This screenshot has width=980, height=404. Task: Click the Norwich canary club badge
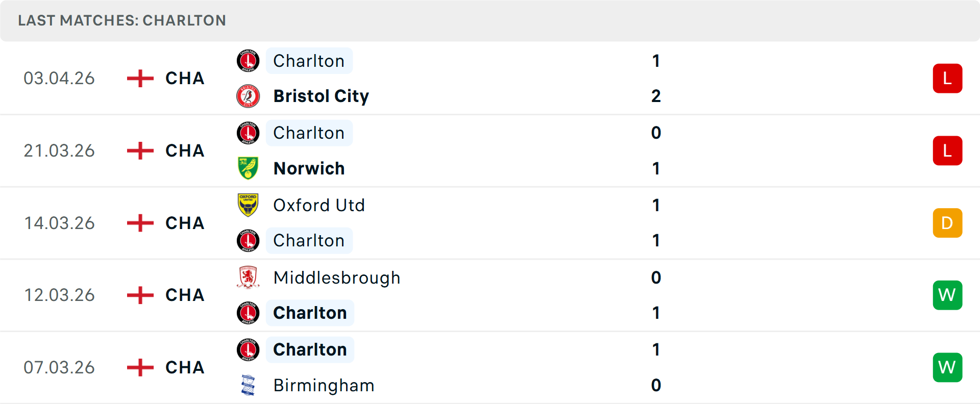[x=248, y=168]
